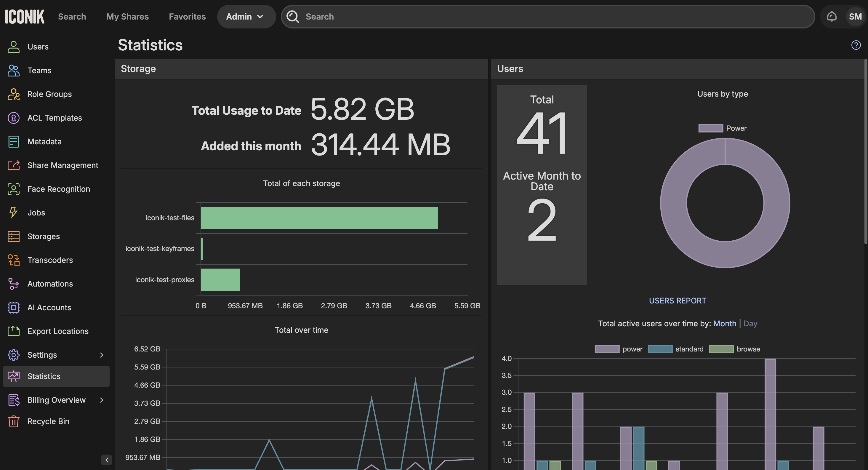This screenshot has height=470, width=868.
Task: Toggle browse series in chart legend
Action: click(x=721, y=349)
